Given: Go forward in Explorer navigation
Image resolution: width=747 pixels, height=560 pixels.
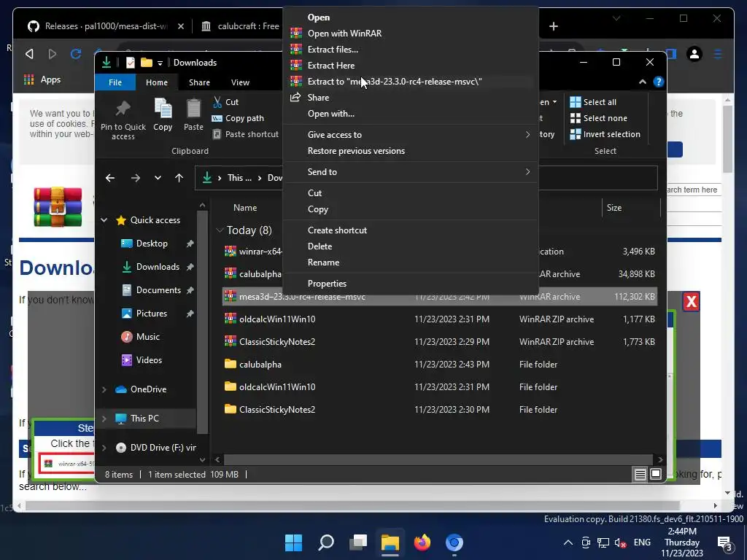Looking at the screenshot, I should click(135, 178).
